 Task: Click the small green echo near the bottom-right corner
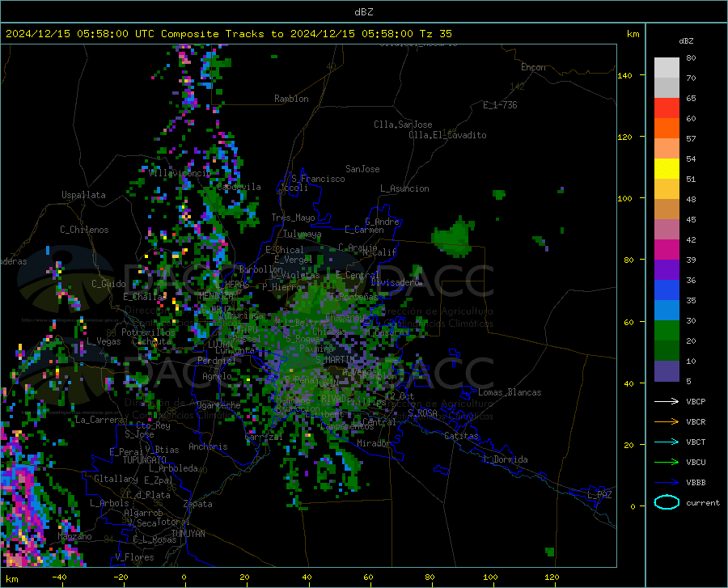[550, 552]
